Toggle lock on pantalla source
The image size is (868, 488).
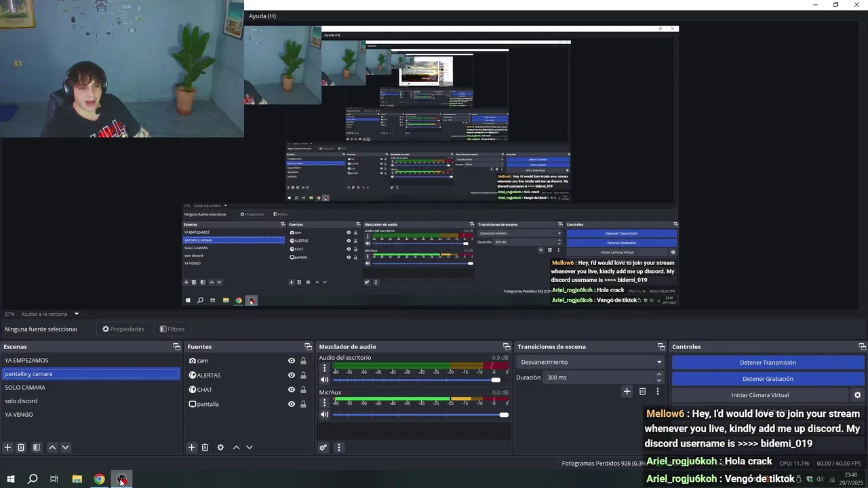click(x=303, y=404)
